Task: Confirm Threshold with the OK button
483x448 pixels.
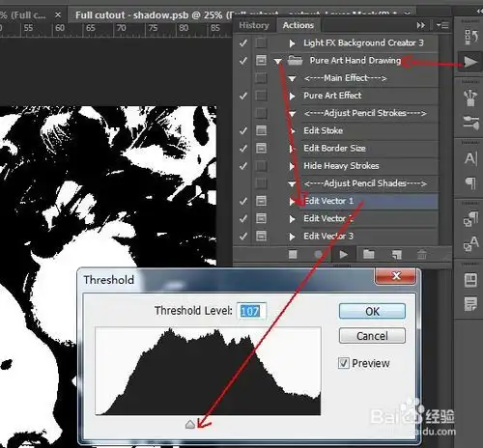Action: click(x=372, y=311)
